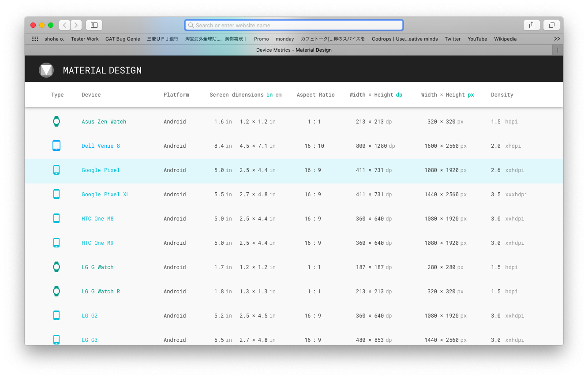Viewport: 588px width, 378px height.
Task: Go forward with Safari forward arrow
Action: [x=76, y=25]
